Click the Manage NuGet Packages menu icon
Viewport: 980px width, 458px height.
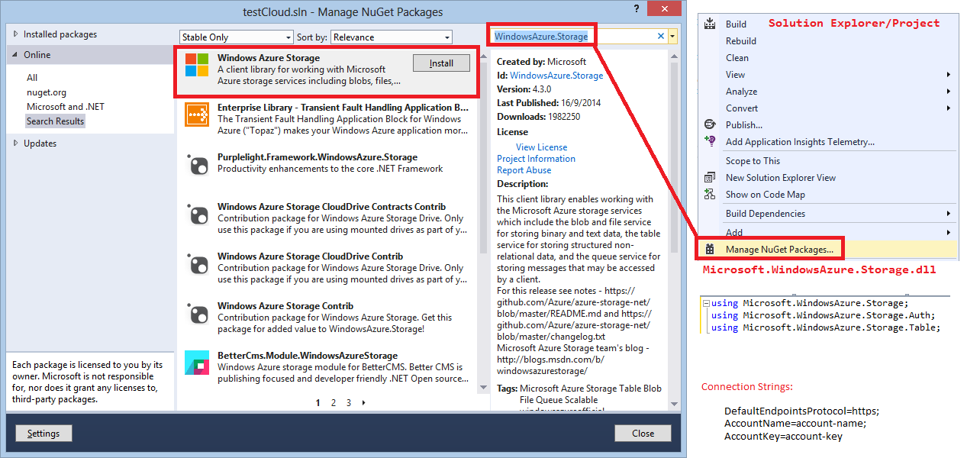coord(710,249)
